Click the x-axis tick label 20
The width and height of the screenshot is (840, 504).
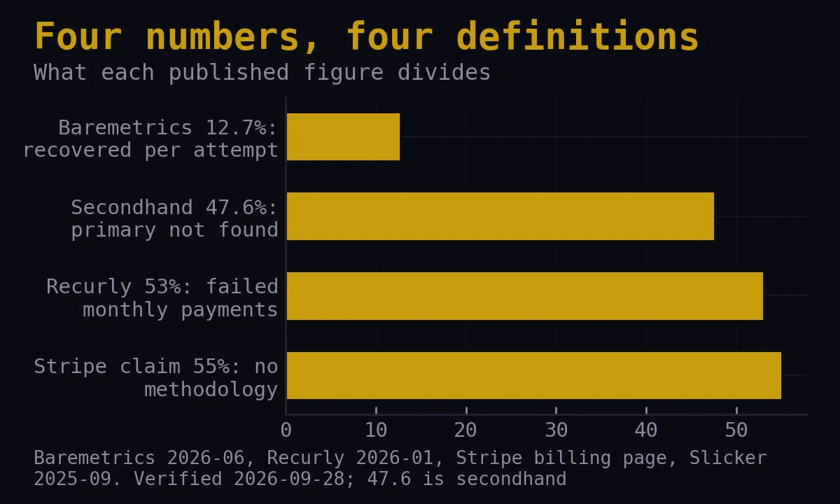coord(466,430)
